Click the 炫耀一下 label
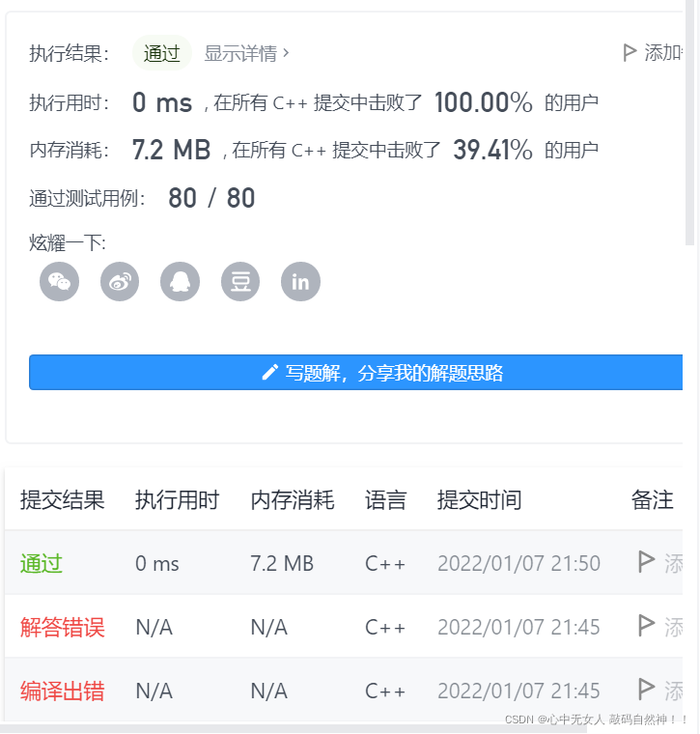The height and width of the screenshot is (734, 700). pyautogui.click(x=68, y=243)
